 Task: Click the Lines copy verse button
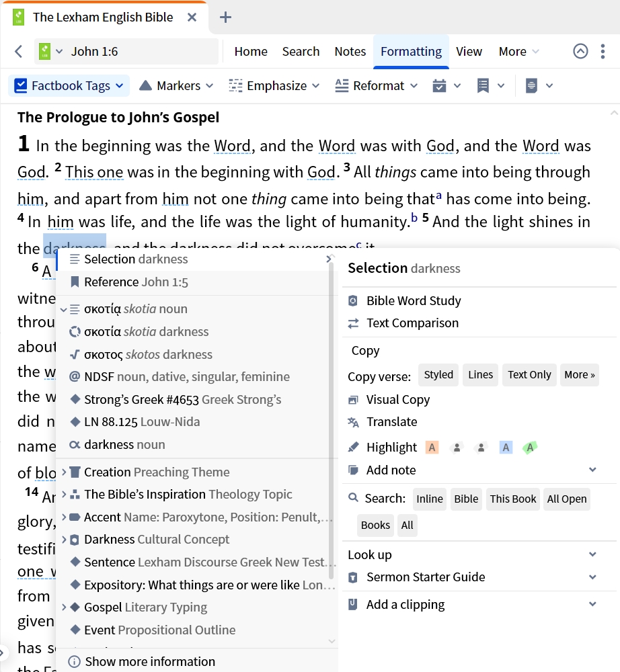[x=480, y=375]
